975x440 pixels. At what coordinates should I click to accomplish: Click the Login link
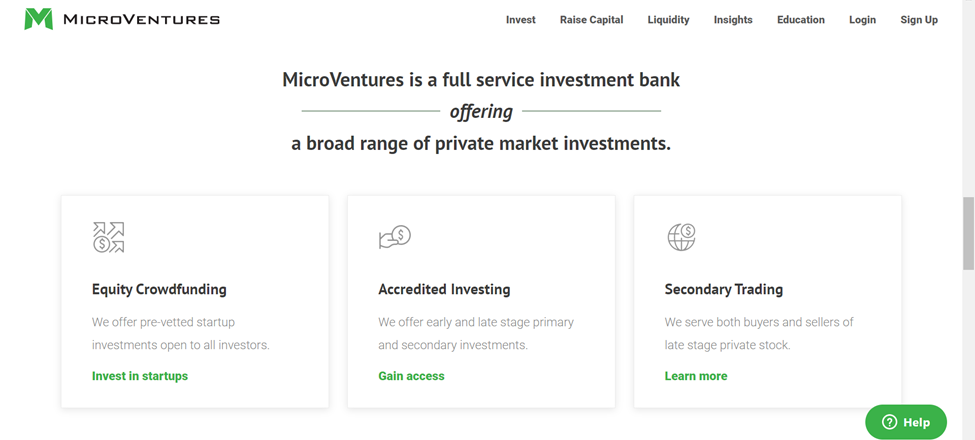click(x=862, y=20)
